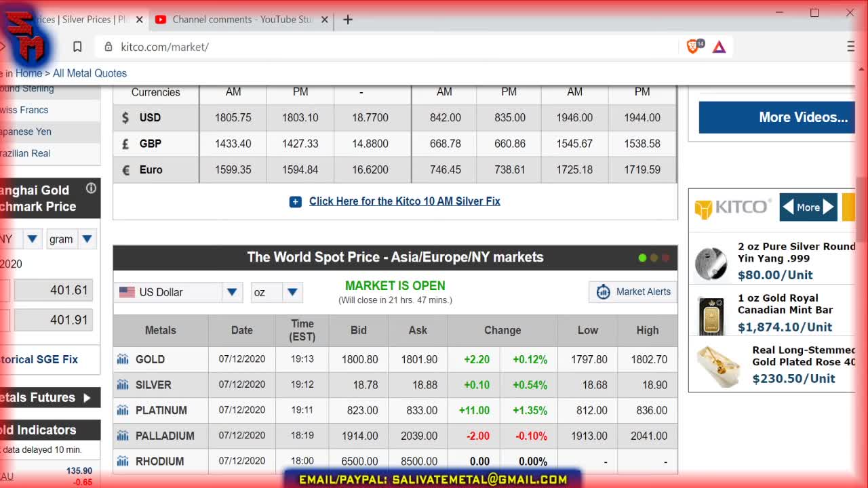Screen dimensions: 868x488
Task: Click the page vertical scrollbar
Action: click(861, 210)
